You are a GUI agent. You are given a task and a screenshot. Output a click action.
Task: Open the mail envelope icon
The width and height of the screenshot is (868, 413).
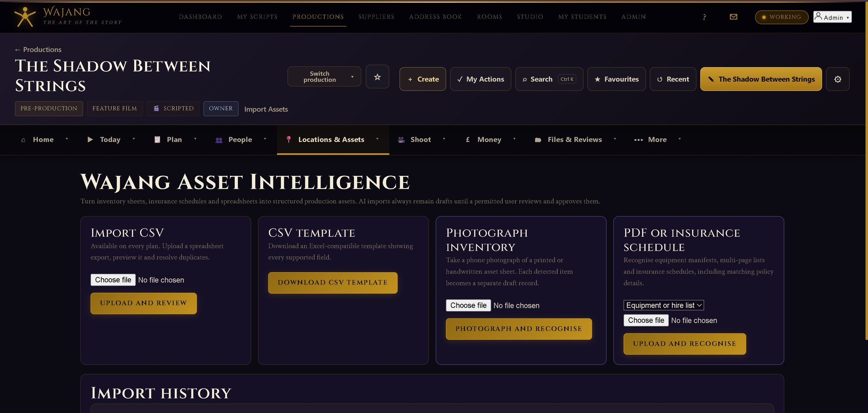tap(733, 17)
